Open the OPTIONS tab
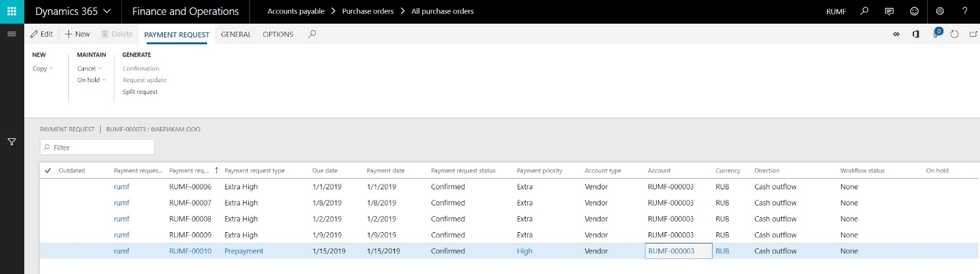The width and height of the screenshot is (980, 274). (278, 34)
